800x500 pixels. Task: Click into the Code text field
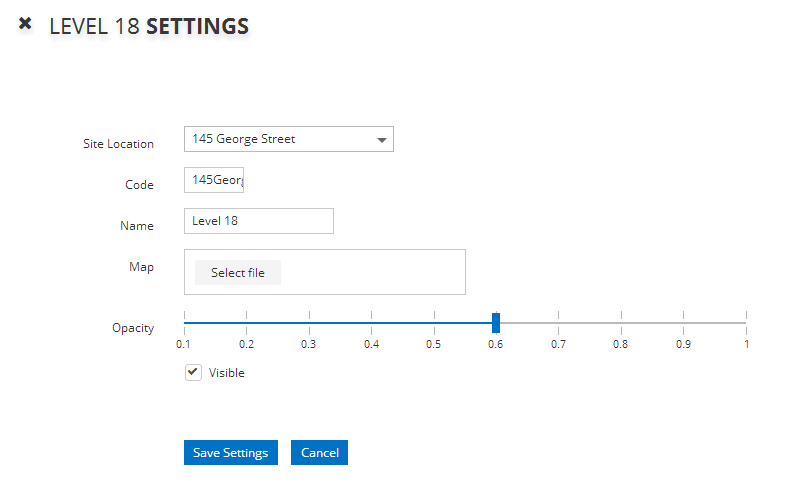214,180
